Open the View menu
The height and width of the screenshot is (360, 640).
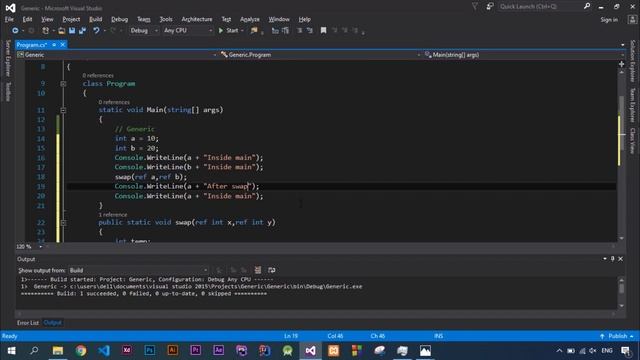tap(47, 19)
